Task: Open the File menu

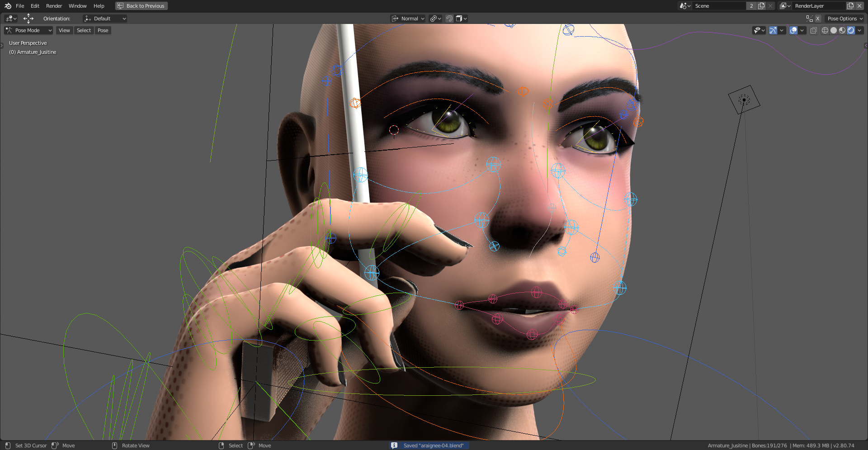Action: [20, 6]
